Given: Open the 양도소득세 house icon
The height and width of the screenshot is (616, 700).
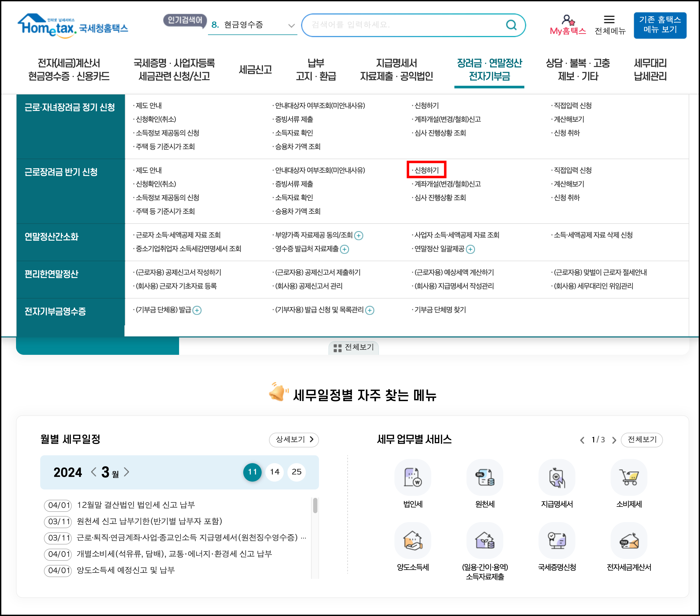Looking at the screenshot, I should (x=413, y=540).
